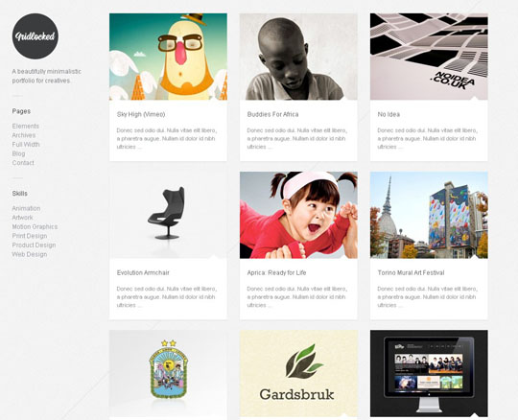Choose the Product Design skill filter
Screen dimensions: 518x420
pyautogui.click(x=34, y=245)
